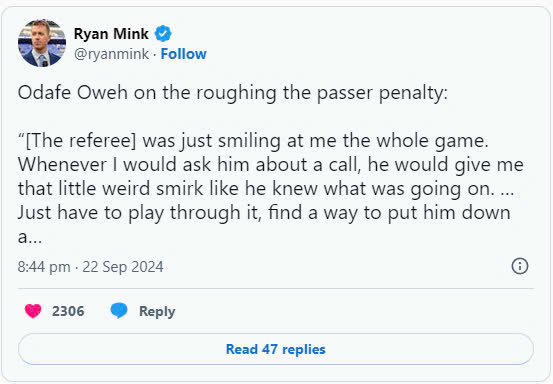Click the Ryan Mink display name
This screenshot has width=553, height=384.
click(111, 34)
